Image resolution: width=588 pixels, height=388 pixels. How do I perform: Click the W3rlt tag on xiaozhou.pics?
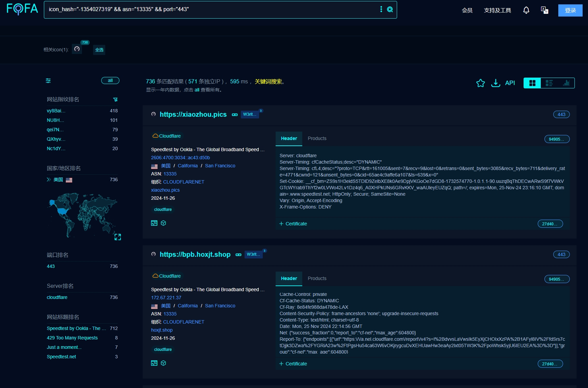coord(250,114)
